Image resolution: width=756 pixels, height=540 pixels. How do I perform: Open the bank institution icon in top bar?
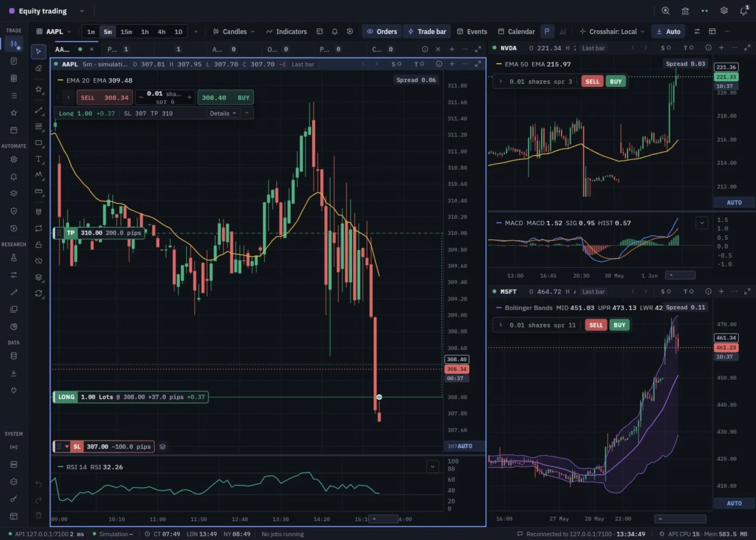pyautogui.click(x=685, y=11)
